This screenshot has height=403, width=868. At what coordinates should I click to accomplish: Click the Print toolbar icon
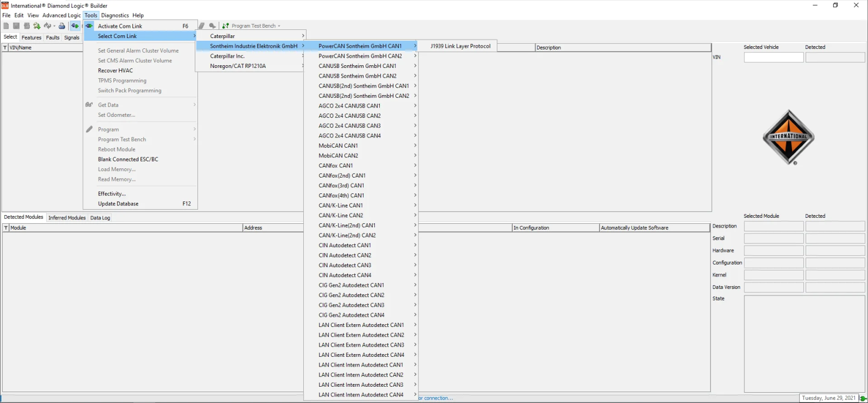62,26
